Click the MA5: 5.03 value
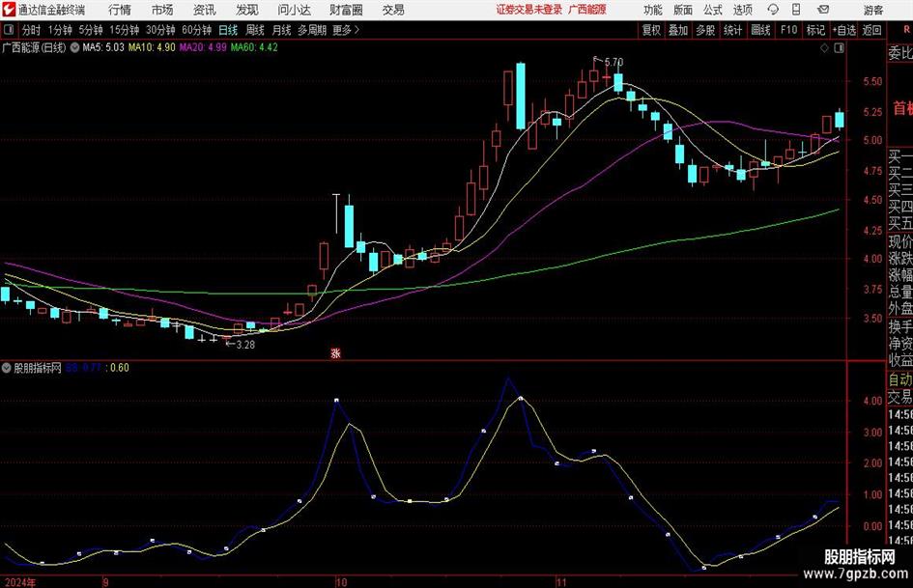This screenshot has height=588, width=913. click(x=103, y=47)
